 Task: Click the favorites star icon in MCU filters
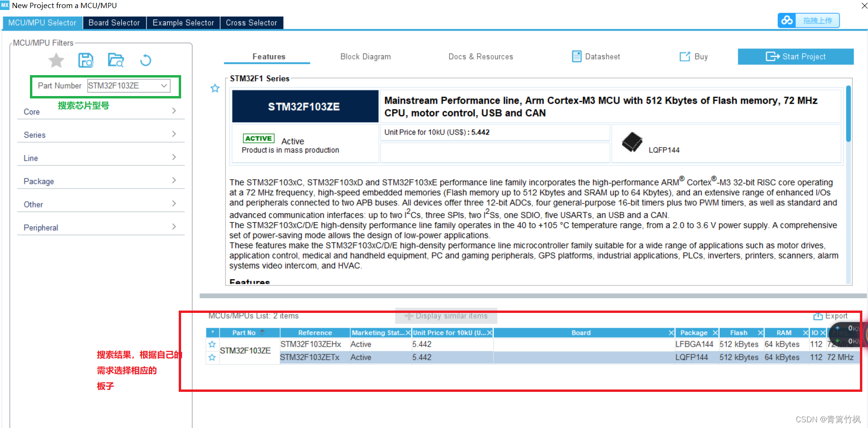coord(56,60)
